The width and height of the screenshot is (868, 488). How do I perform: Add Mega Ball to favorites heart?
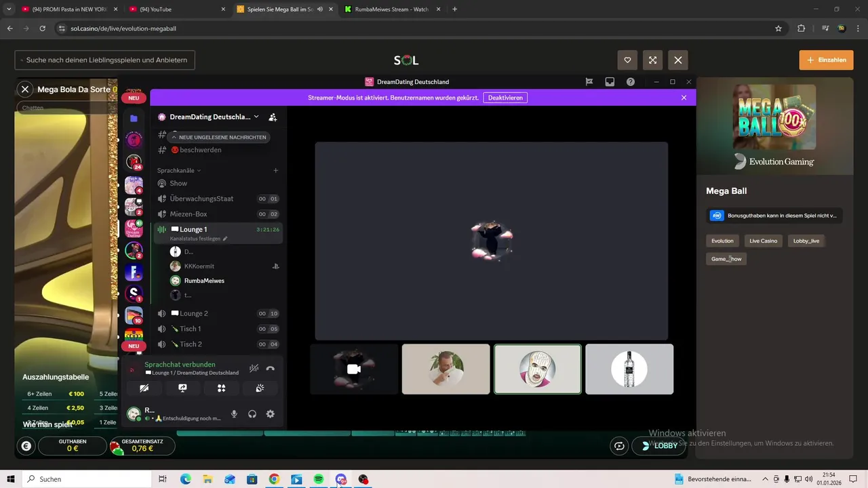point(627,60)
